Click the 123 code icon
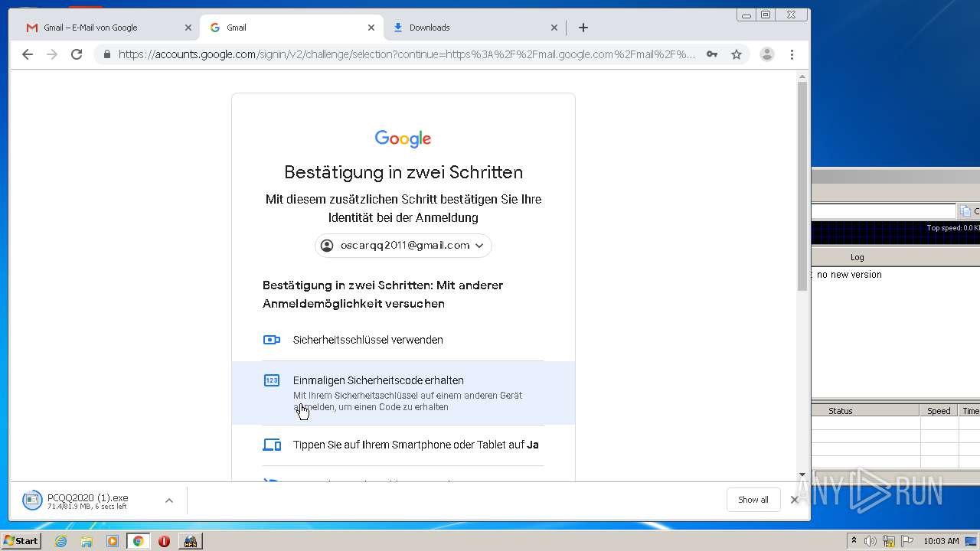 (272, 380)
